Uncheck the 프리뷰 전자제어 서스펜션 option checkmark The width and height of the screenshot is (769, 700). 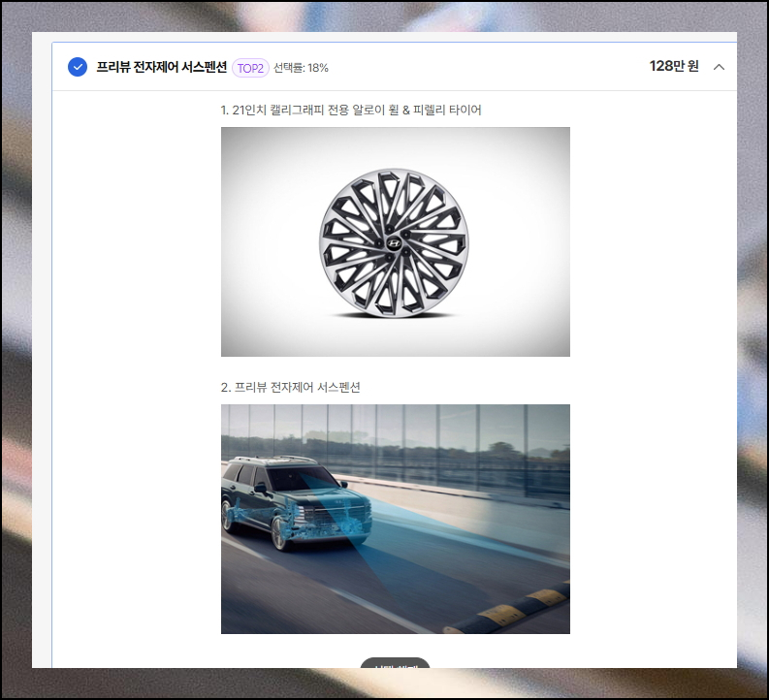(78, 67)
